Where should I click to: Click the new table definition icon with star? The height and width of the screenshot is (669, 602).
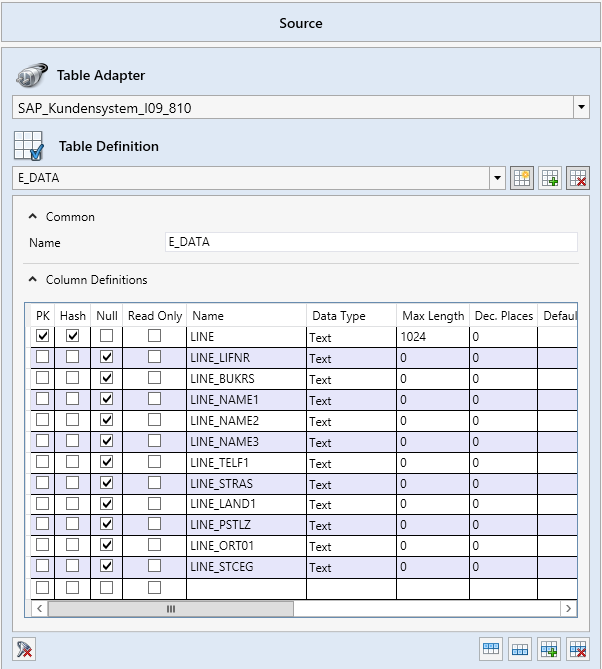pyautogui.click(x=521, y=178)
